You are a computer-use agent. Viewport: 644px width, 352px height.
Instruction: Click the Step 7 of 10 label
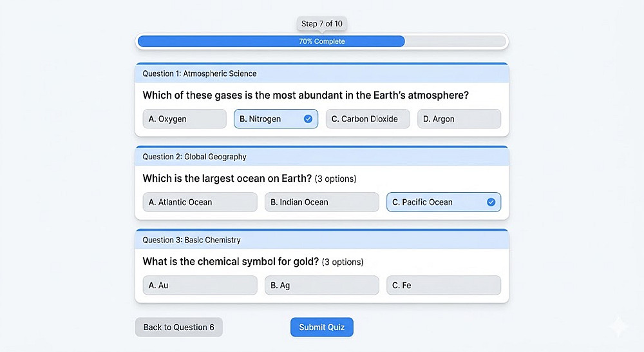point(322,24)
